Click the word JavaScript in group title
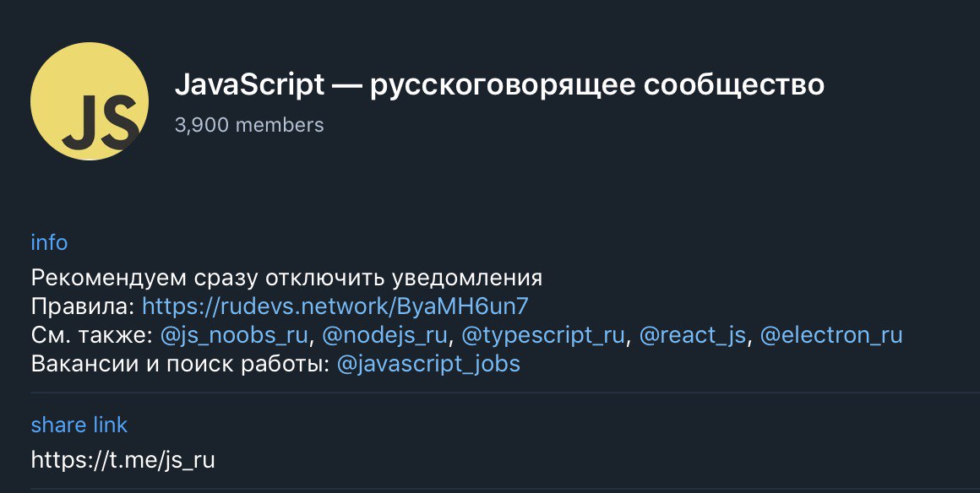980x493 pixels. coord(249,84)
